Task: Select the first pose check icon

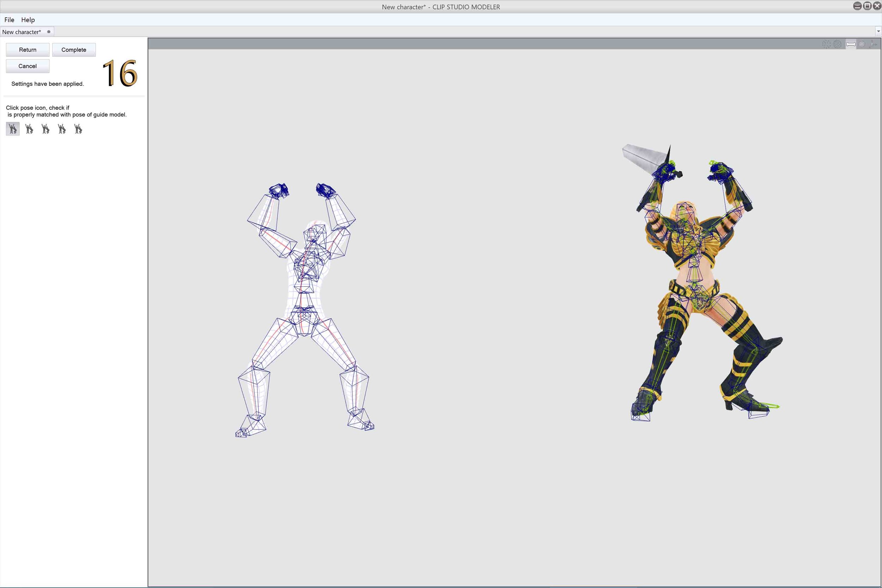Action: pyautogui.click(x=13, y=129)
